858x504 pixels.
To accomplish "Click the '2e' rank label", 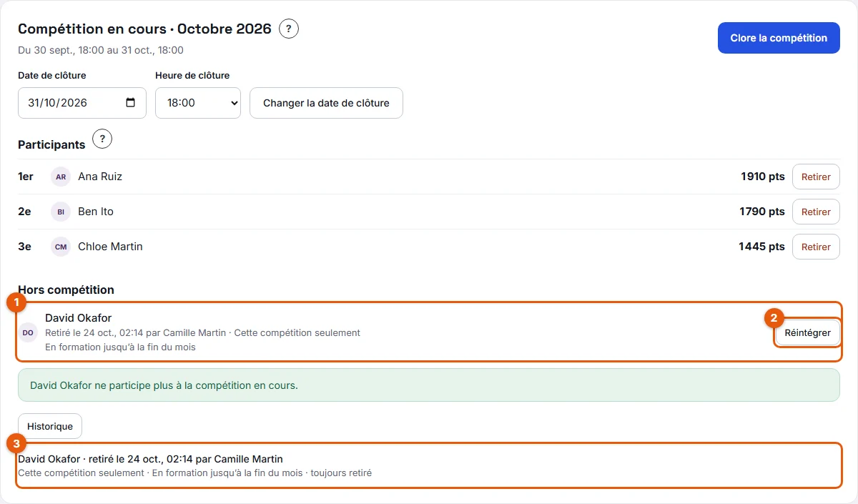I will [24, 212].
